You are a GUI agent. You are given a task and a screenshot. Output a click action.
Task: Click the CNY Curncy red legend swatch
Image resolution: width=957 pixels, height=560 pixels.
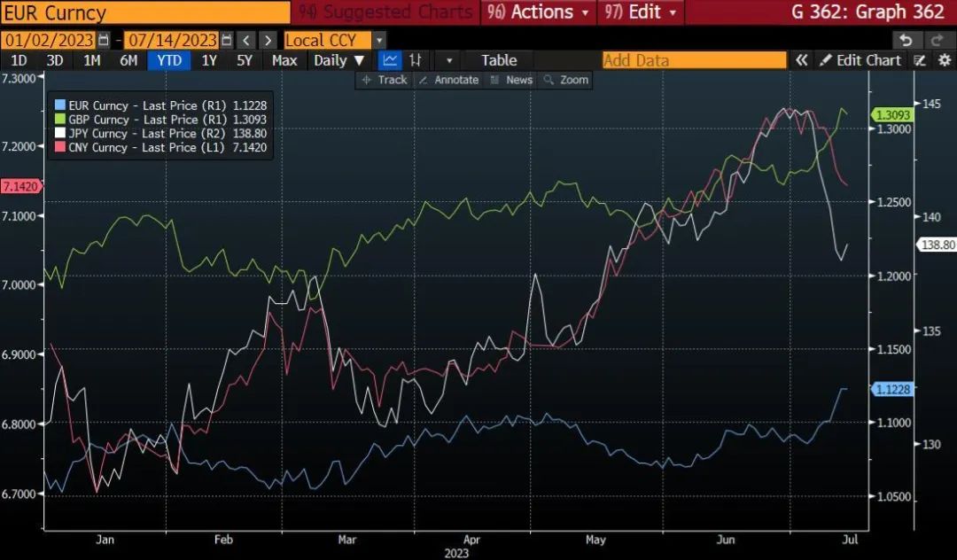[x=60, y=148]
